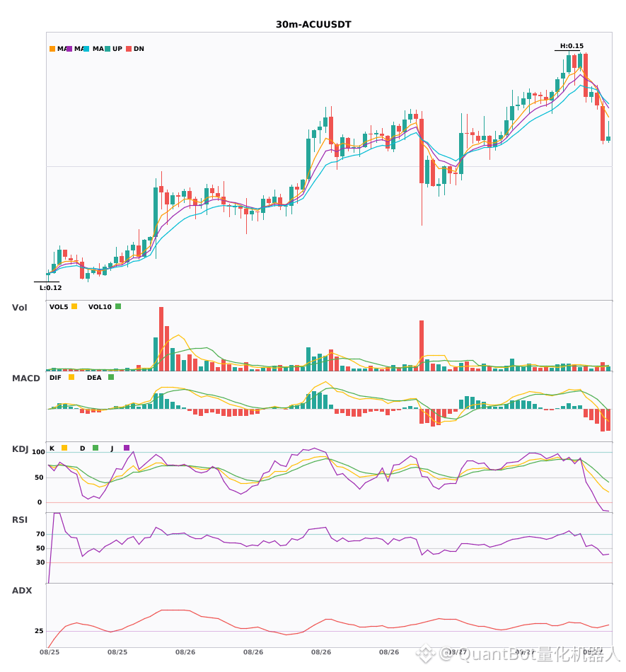Click the green DEA legend swatch
The image size is (626, 672).
[x=111, y=377]
